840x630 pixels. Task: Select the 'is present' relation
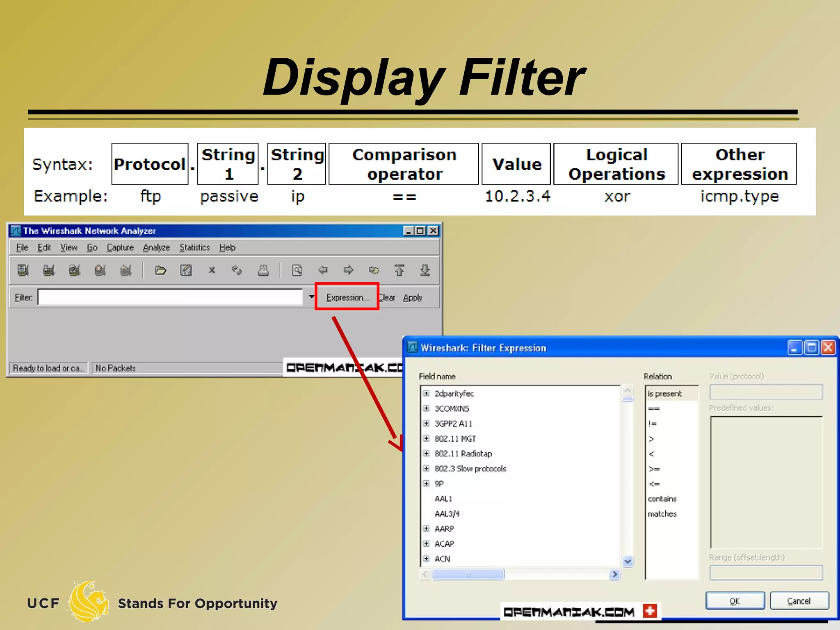point(671,393)
